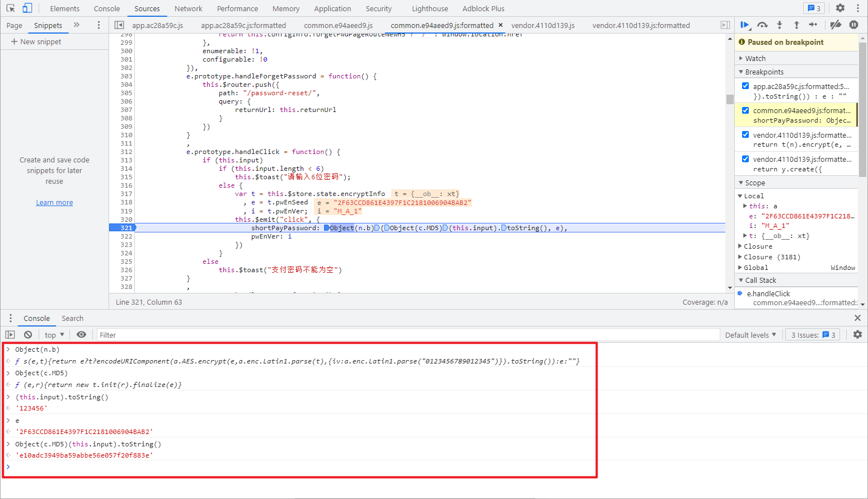Expand the Closure (3181) scope
The image size is (868, 499).
pos(740,257)
